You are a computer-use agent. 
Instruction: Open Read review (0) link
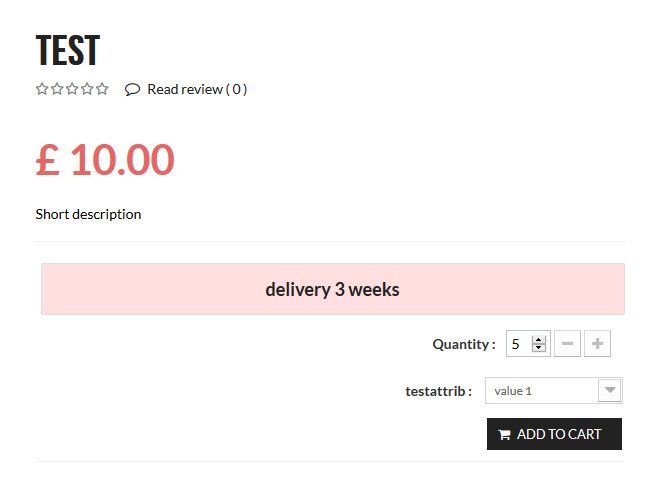pyautogui.click(x=197, y=89)
